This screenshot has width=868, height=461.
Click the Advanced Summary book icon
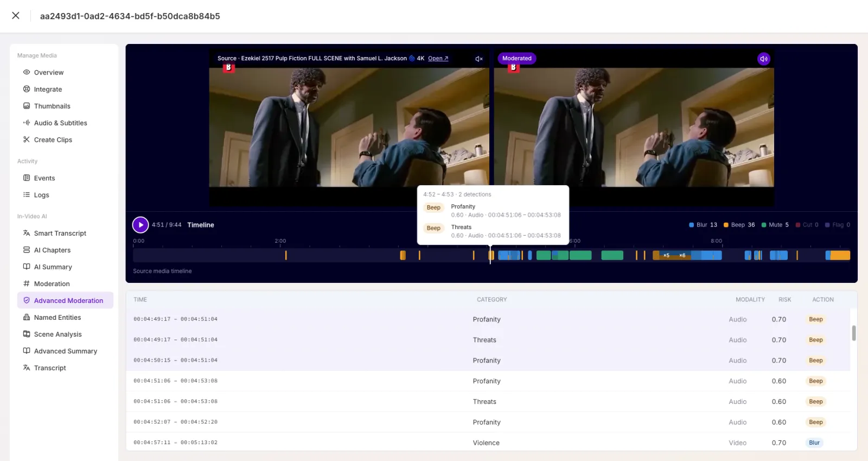click(26, 351)
